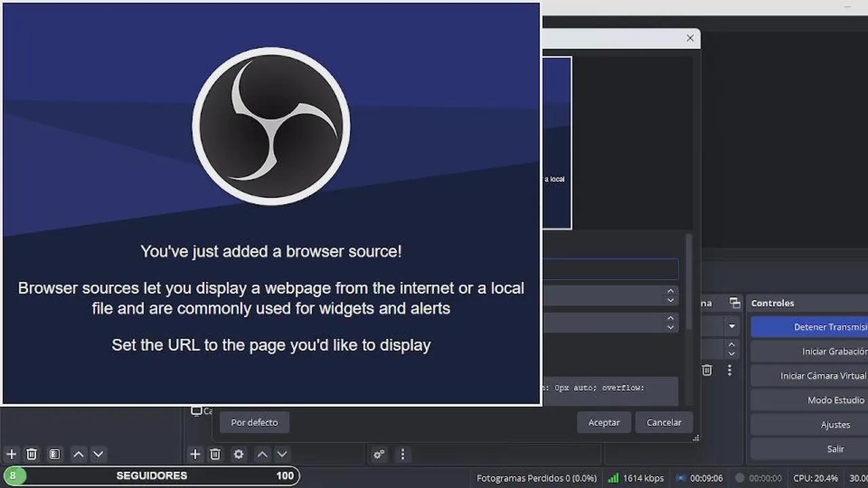Adjust the transition duration spinner
The height and width of the screenshot is (488, 868).
(x=731, y=349)
